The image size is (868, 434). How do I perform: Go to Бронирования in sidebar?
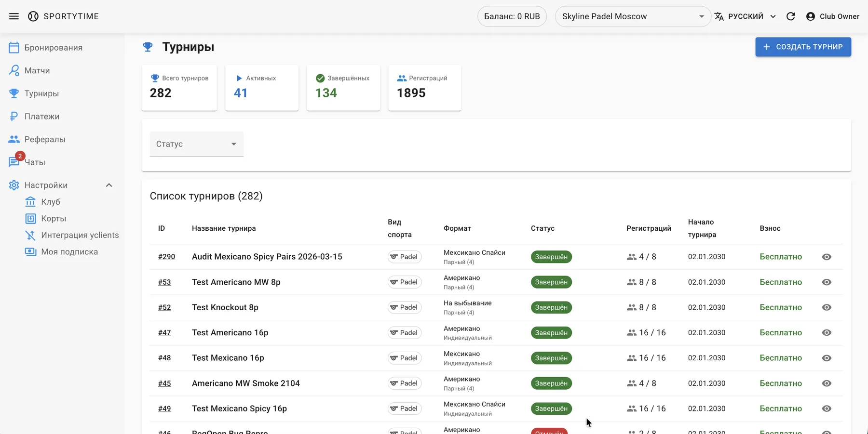[53, 48]
